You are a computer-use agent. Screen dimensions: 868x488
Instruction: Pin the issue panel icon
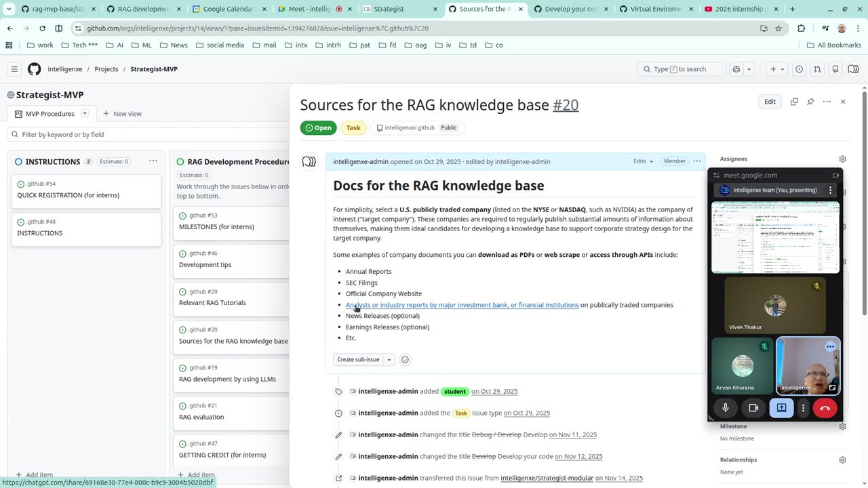(x=810, y=102)
